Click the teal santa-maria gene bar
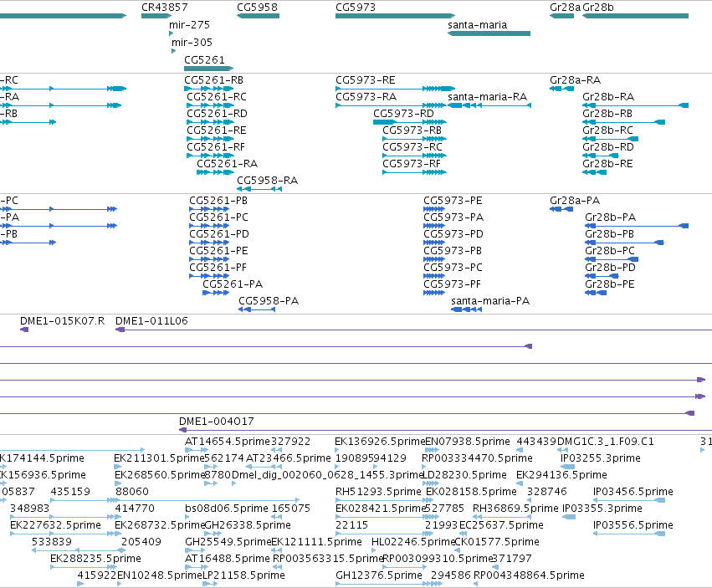This screenshot has width=712, height=588. [x=489, y=33]
